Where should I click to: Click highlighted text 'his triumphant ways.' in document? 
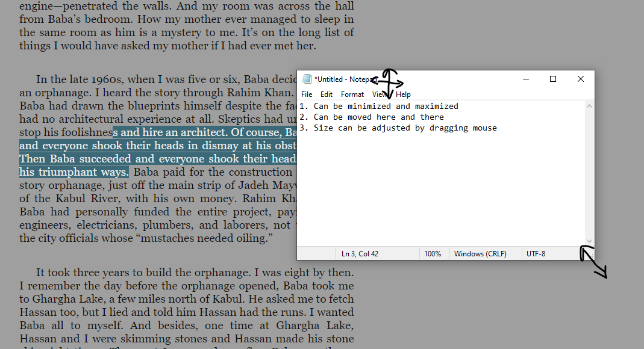[74, 172]
